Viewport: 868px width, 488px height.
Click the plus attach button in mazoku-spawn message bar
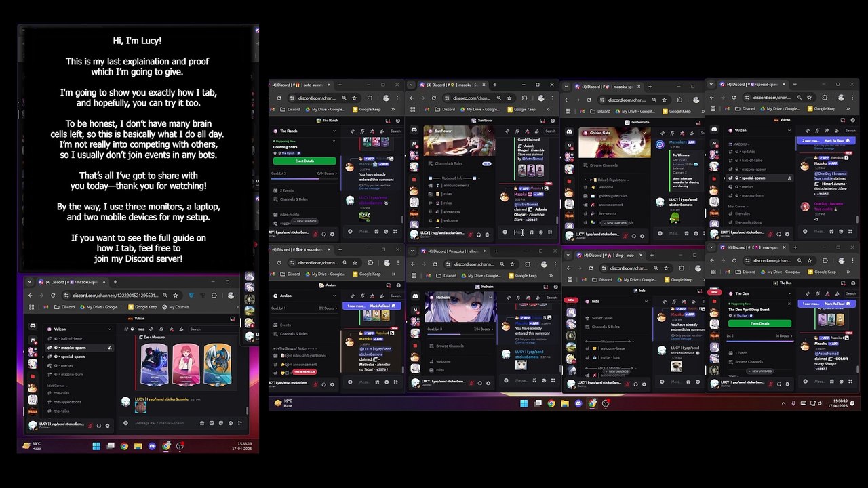tap(125, 423)
